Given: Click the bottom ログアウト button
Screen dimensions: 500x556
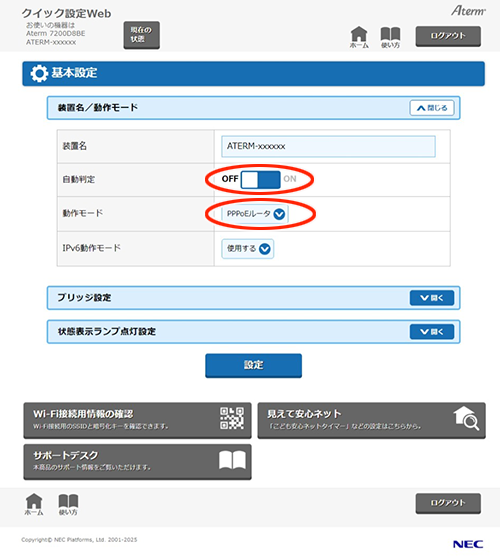Looking at the screenshot, I should [448, 503].
